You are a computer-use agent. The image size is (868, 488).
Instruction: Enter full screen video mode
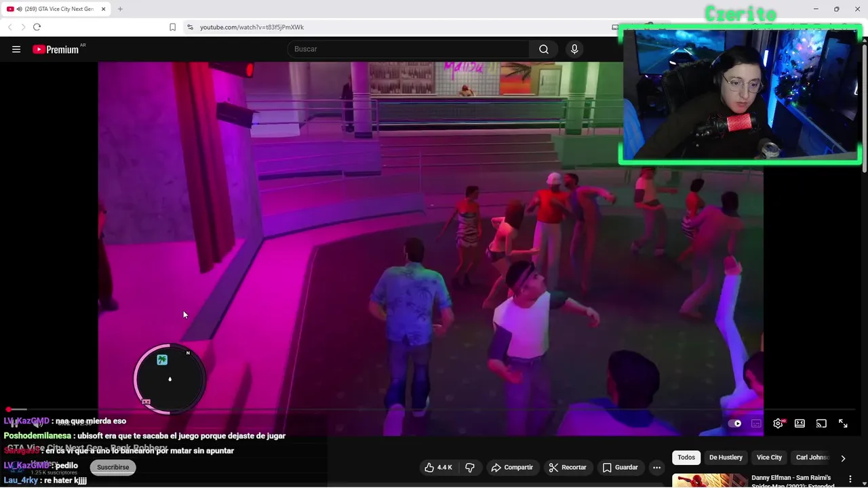coord(843,424)
